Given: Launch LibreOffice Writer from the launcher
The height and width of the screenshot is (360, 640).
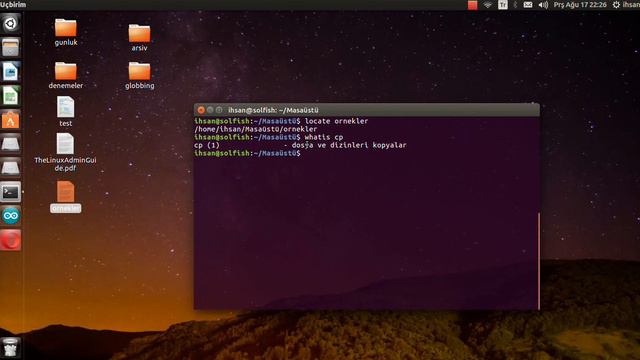Looking at the screenshot, I should pos(10,71).
